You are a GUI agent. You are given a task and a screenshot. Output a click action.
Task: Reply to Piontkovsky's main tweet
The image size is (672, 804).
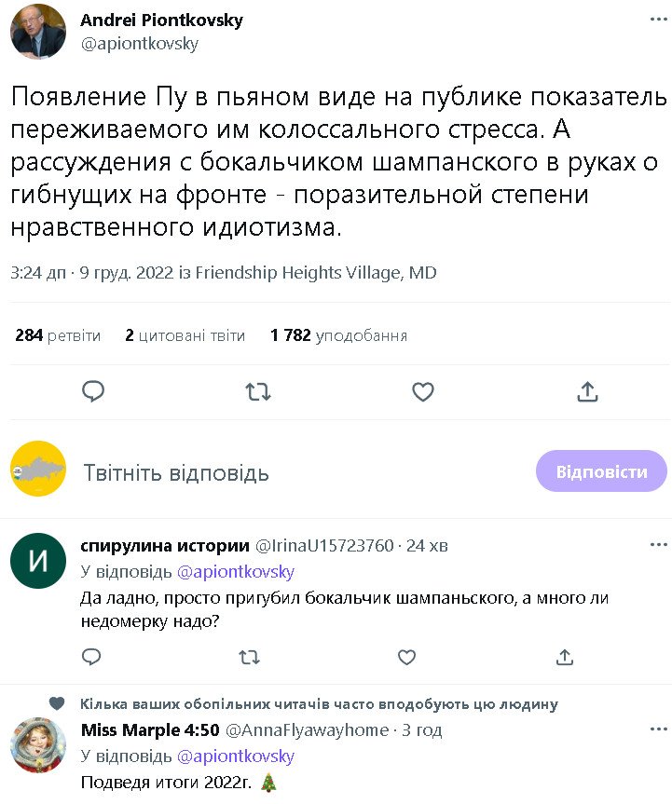pyautogui.click(x=92, y=391)
